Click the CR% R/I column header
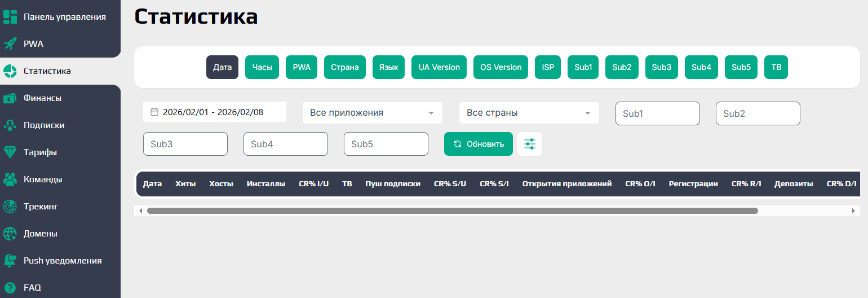The height and width of the screenshot is (298, 868). (746, 184)
